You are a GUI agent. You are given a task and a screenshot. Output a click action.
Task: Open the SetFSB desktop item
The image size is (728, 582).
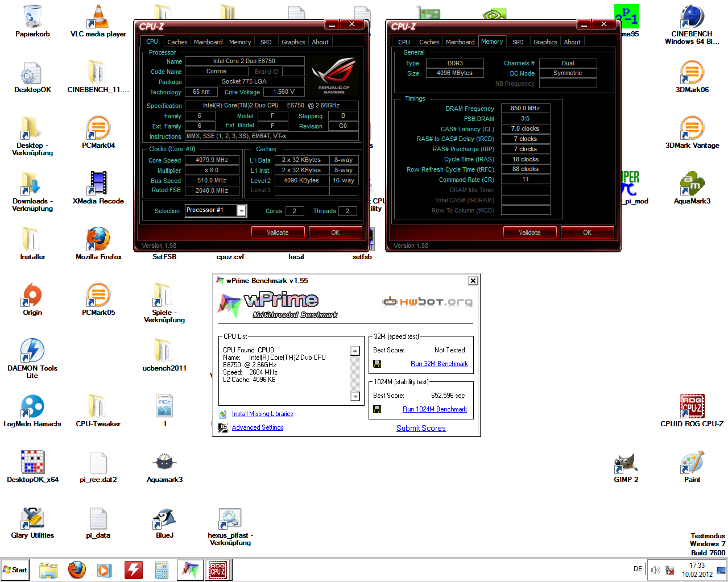click(x=164, y=257)
